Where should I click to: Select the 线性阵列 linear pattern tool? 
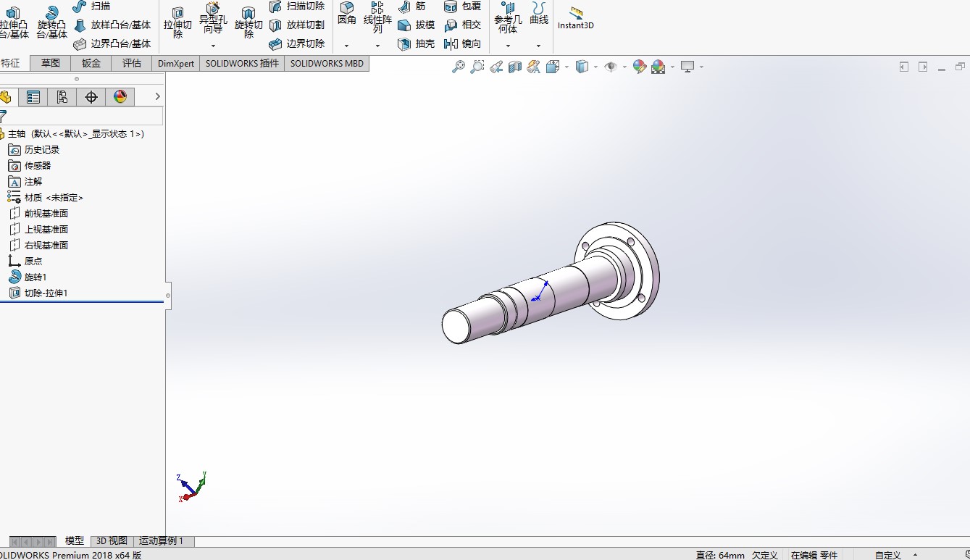pyautogui.click(x=377, y=18)
